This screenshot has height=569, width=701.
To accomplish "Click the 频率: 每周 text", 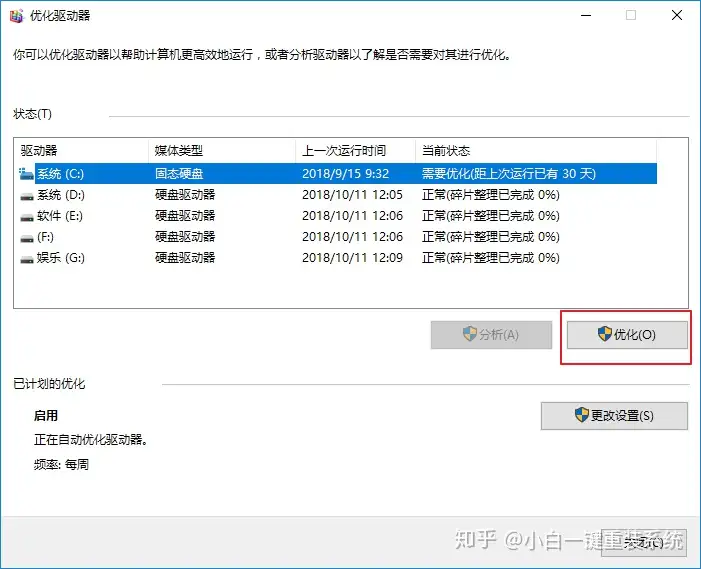I will click(61, 464).
